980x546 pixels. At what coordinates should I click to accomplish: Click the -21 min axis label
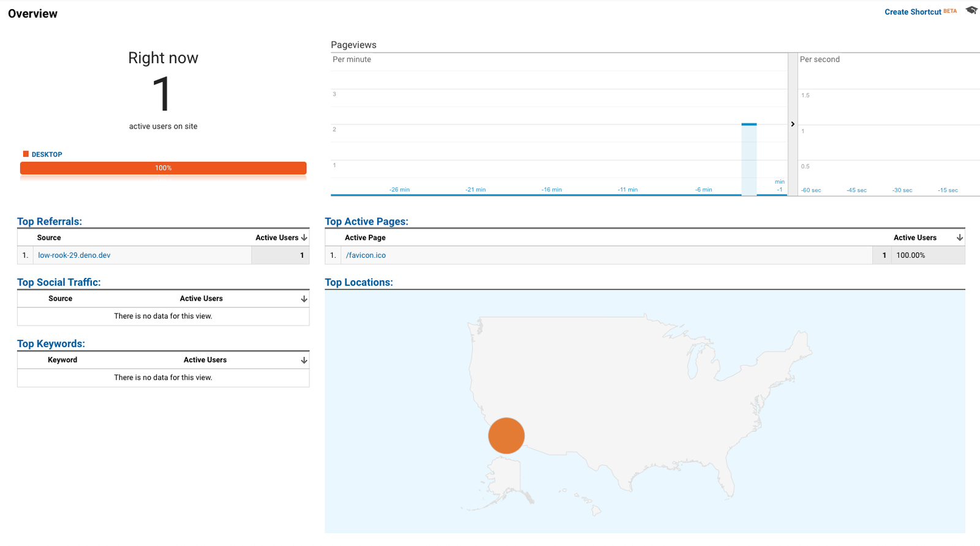[x=475, y=190]
